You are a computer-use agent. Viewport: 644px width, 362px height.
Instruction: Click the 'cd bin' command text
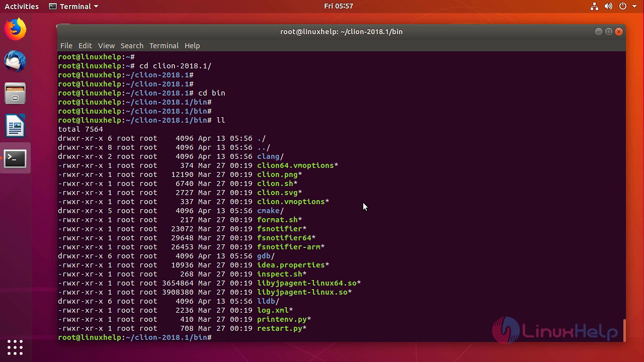(212, 93)
